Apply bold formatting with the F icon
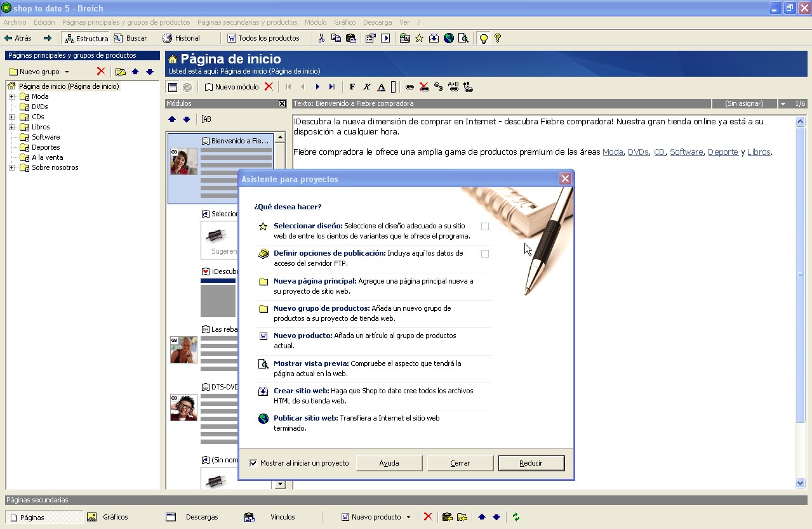 point(352,87)
